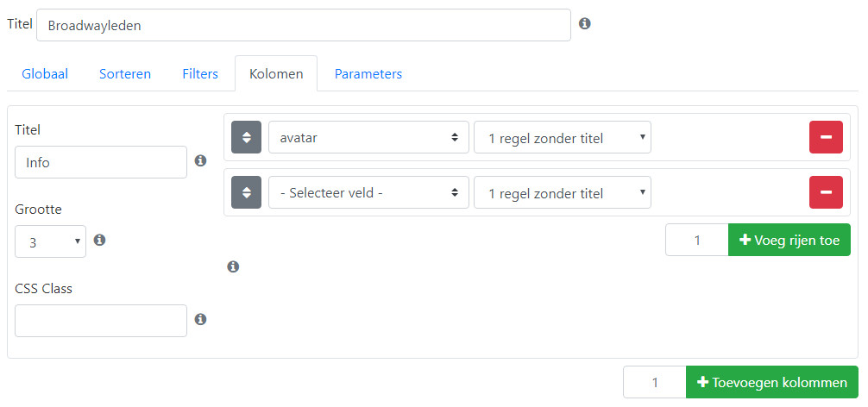Viewport: 868px width, 407px height.
Task: Delete the Selecteer veld row via red minus
Action: tap(826, 192)
